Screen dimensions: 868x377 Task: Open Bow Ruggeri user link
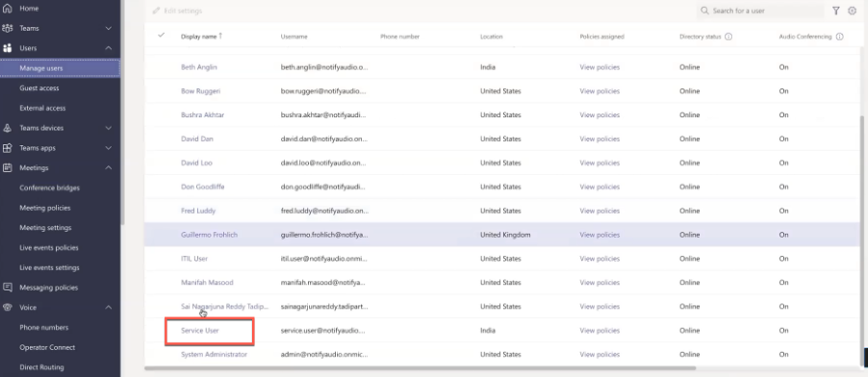200,90
